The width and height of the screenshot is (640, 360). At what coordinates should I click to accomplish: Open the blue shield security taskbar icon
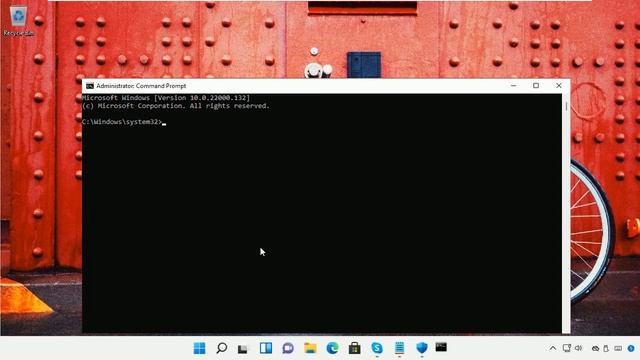(422, 348)
